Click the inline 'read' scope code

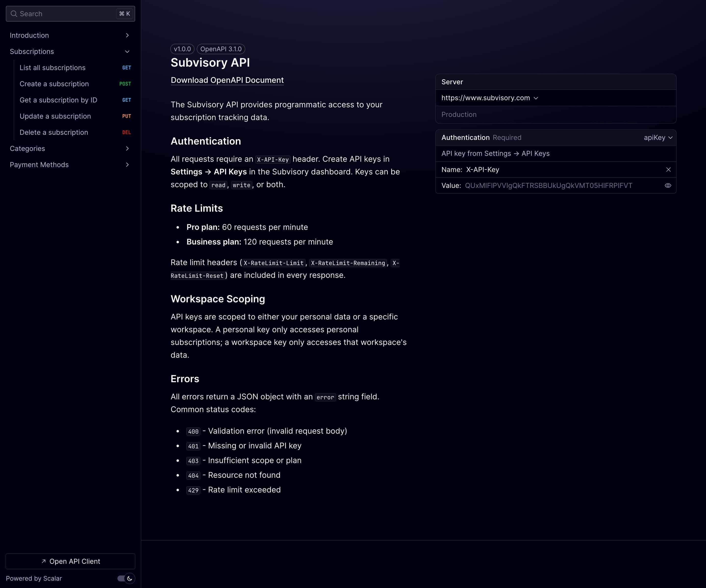click(218, 185)
